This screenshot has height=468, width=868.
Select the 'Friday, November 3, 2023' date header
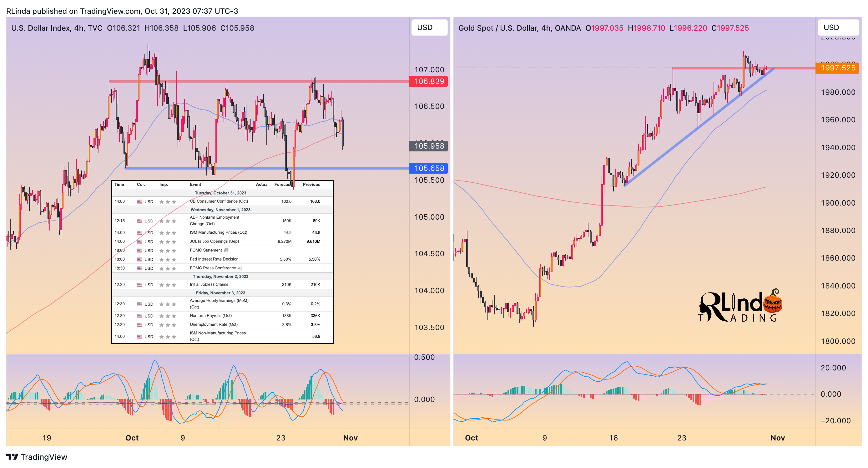click(220, 293)
